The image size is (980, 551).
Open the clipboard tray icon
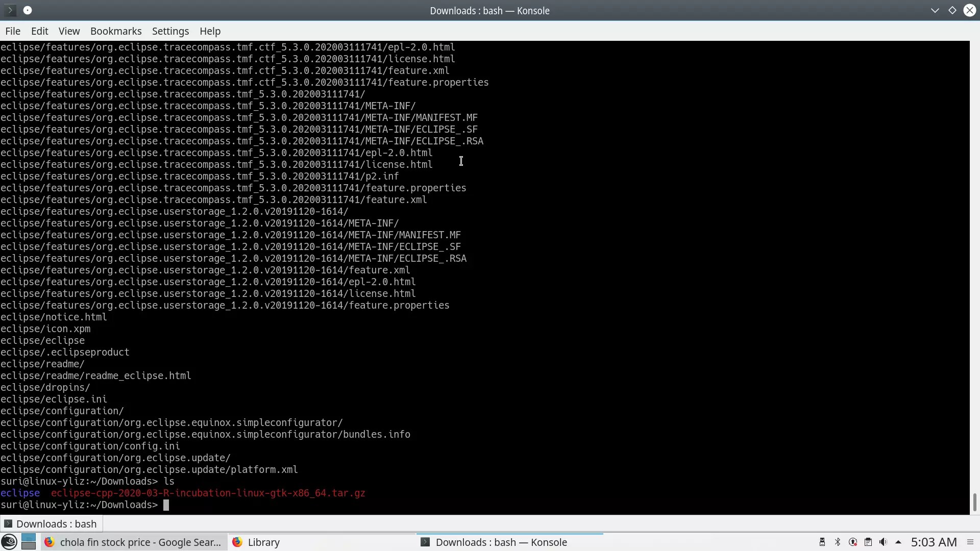[x=868, y=542]
